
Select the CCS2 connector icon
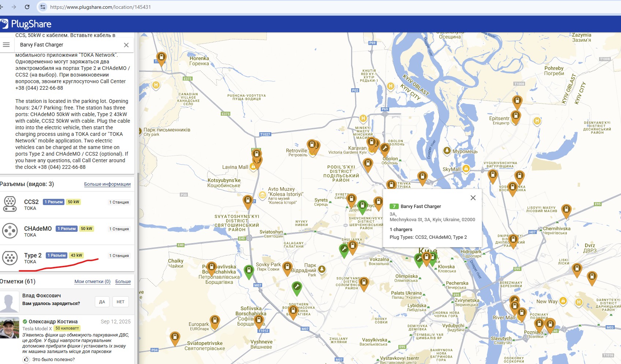10,204
